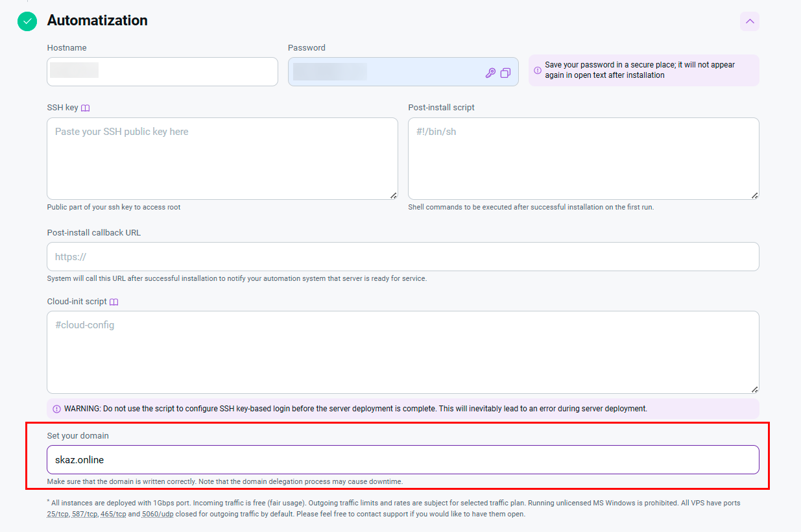Click the SSH public key text area
The height and width of the screenshot is (532, 801).
click(x=222, y=158)
